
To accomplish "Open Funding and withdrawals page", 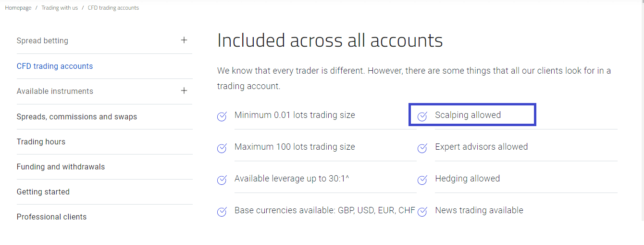I will click(x=61, y=167).
